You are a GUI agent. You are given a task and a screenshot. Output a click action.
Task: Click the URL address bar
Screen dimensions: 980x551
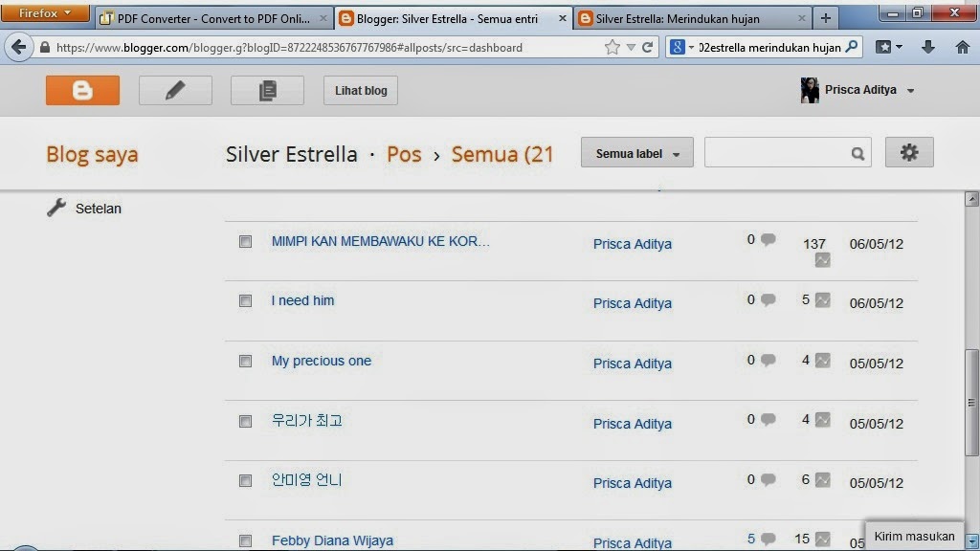click(x=319, y=48)
